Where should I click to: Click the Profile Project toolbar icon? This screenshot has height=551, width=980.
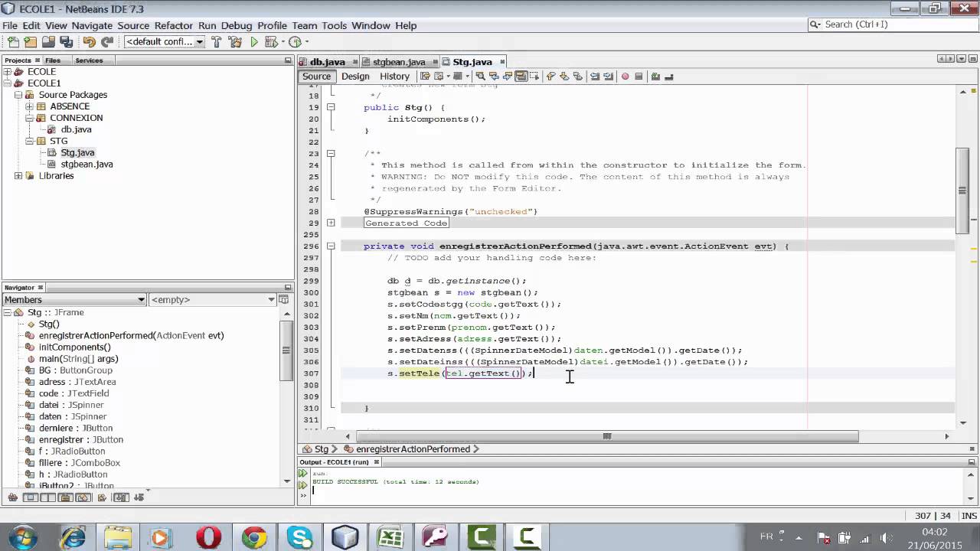click(x=295, y=42)
